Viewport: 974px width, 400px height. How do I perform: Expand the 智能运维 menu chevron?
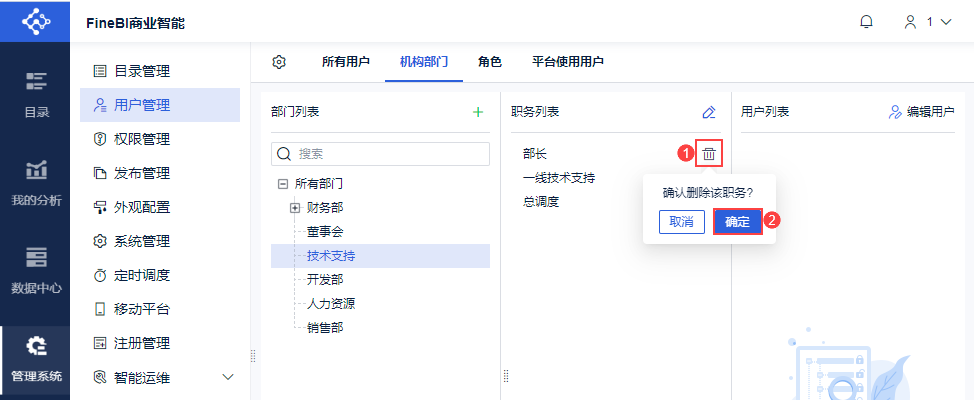coord(227,377)
